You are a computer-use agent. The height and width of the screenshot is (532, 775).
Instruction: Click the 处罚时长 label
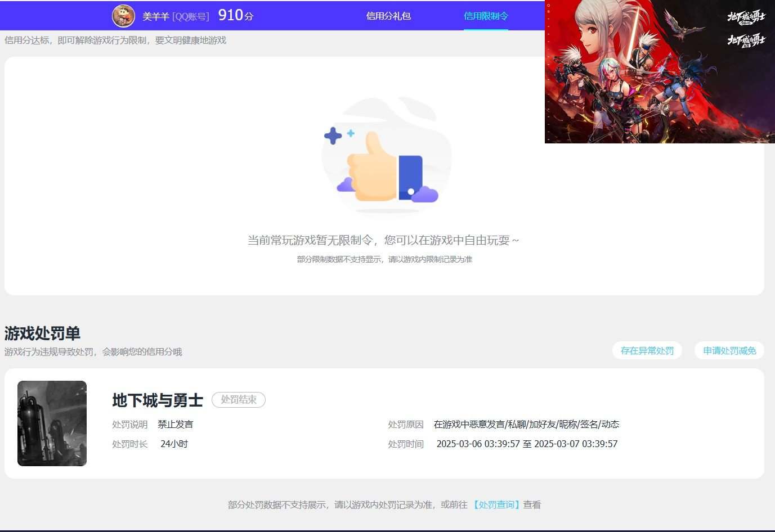pyautogui.click(x=130, y=444)
